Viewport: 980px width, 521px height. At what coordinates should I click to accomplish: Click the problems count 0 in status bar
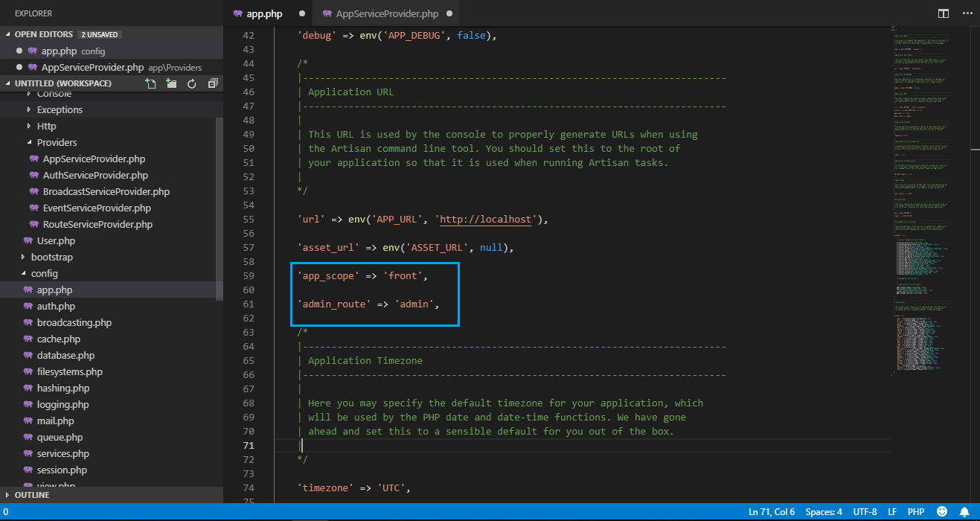click(5, 512)
